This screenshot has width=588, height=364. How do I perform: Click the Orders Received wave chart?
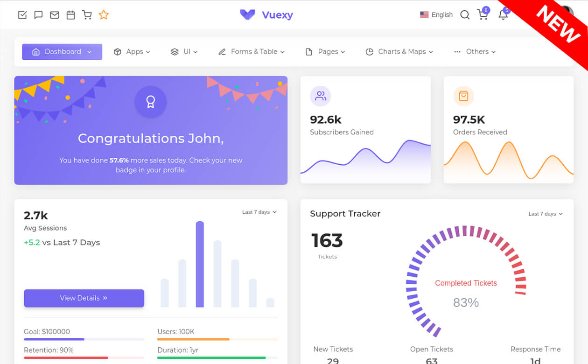coord(509,161)
